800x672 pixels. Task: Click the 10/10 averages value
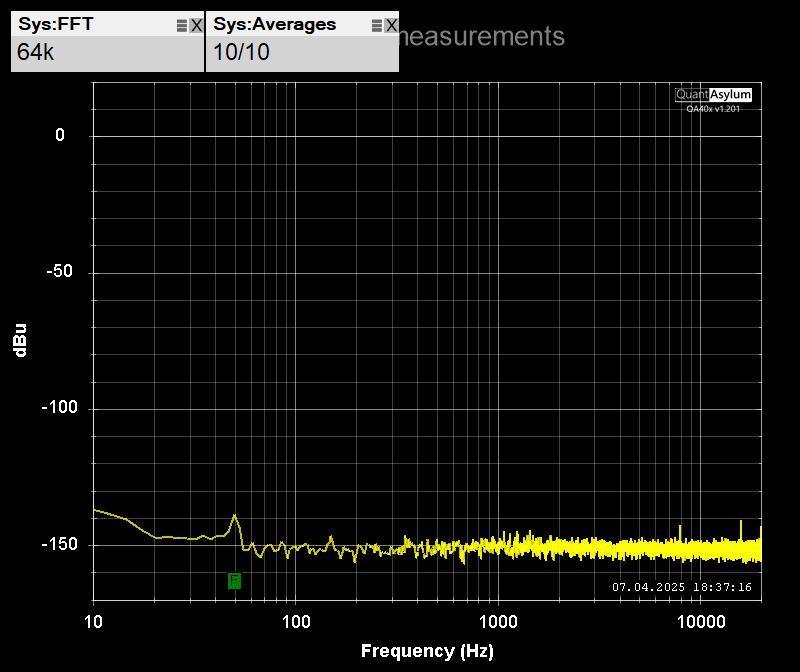241,53
